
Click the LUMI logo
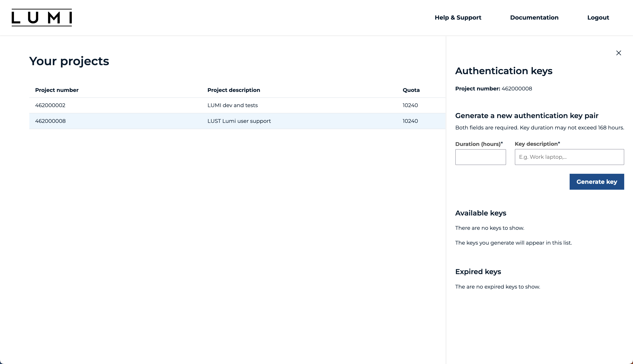click(x=42, y=18)
